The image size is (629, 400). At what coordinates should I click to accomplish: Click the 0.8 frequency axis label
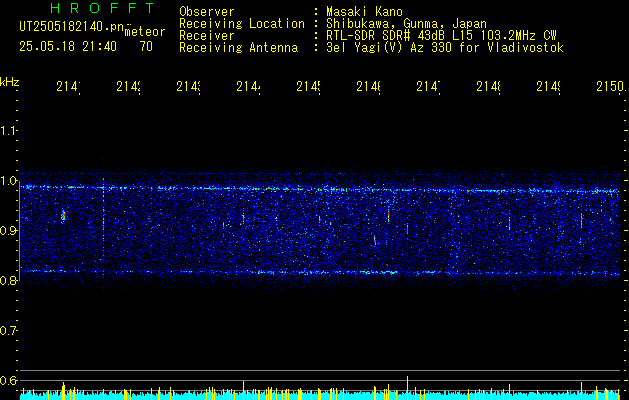pos(9,280)
